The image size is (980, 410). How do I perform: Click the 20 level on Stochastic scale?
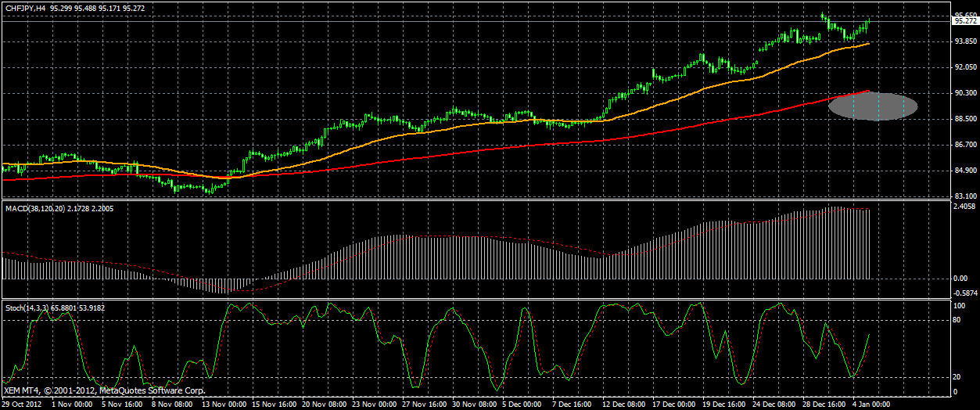(x=957, y=376)
